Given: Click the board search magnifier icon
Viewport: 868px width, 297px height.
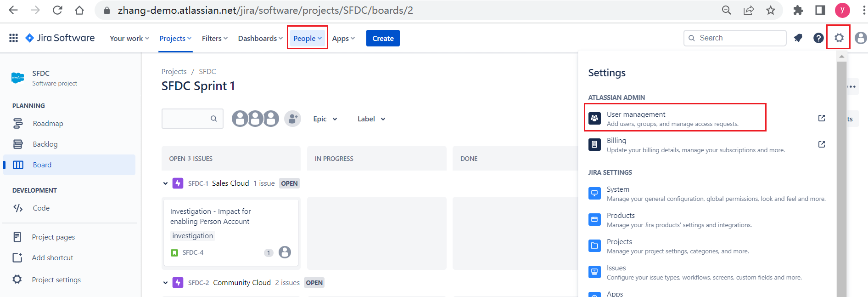Looking at the screenshot, I should pos(214,119).
